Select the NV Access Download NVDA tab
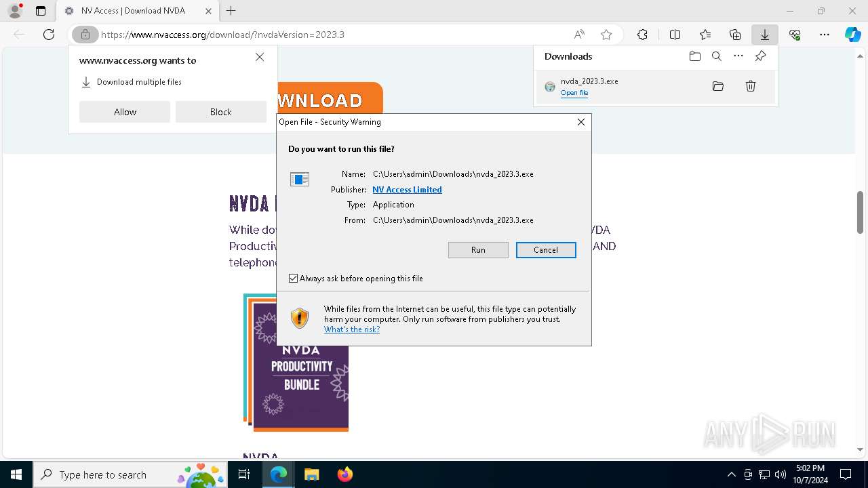 138,11
